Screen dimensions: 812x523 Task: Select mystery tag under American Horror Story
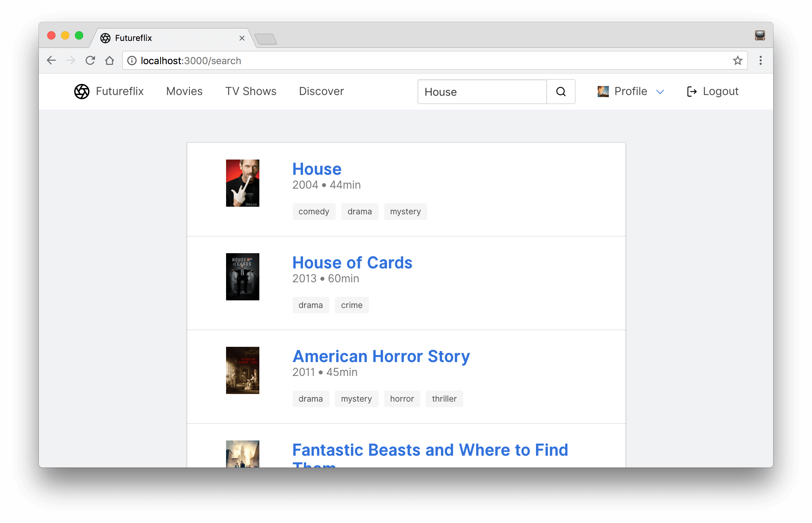(356, 399)
